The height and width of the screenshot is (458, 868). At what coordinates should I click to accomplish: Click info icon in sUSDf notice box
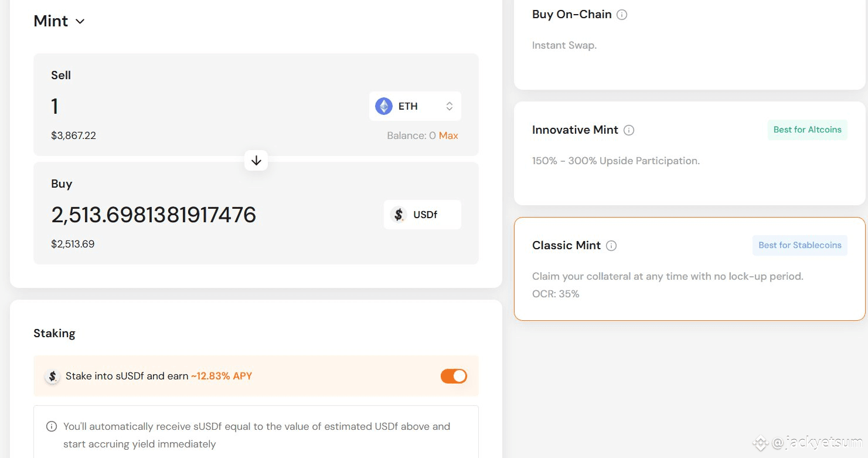click(x=52, y=426)
